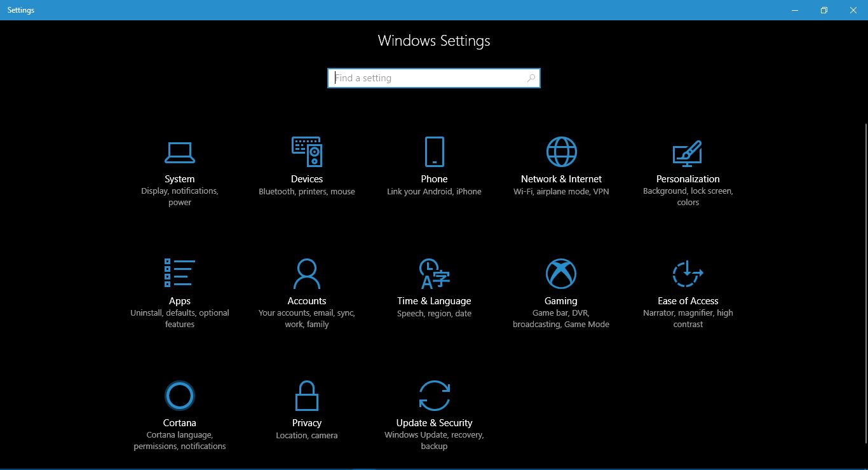
Task: Click the Privacy label under the lock icon
Action: (x=306, y=422)
